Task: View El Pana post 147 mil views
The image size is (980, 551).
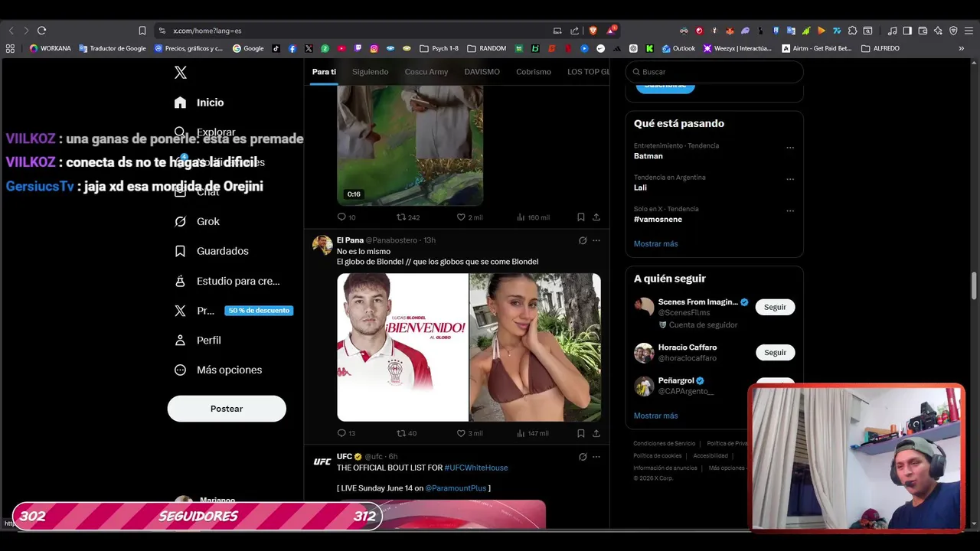Action: click(533, 433)
